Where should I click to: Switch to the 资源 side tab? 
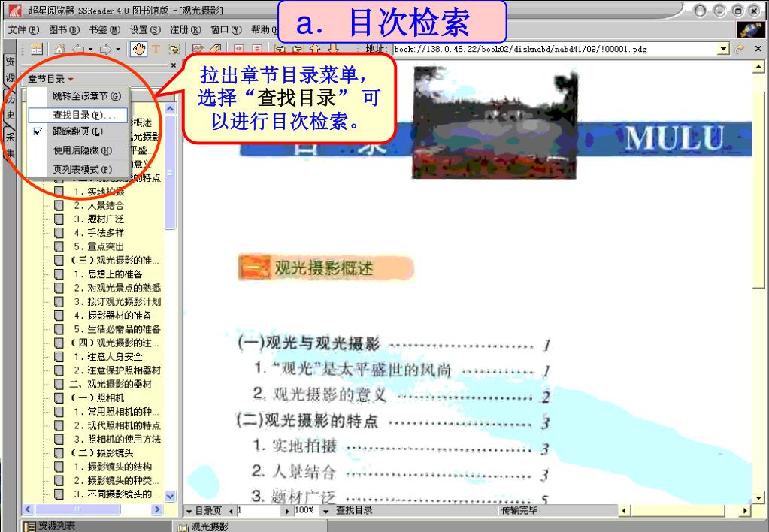(10, 70)
